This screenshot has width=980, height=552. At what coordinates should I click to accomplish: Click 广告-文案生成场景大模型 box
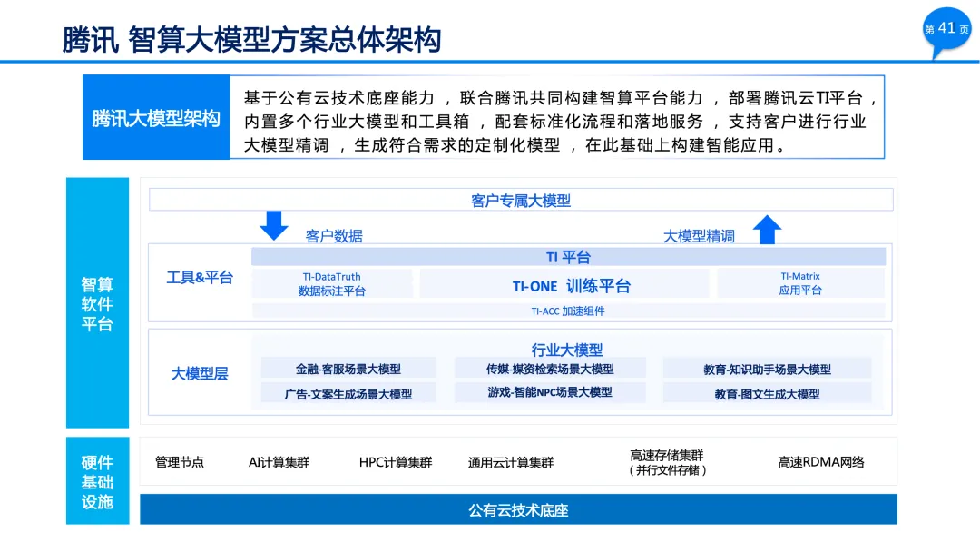tap(348, 394)
